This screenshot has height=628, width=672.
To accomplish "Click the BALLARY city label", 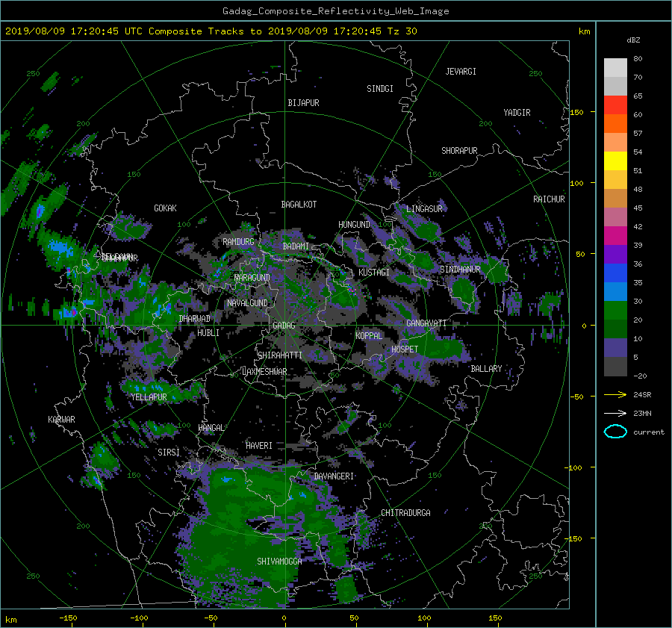I will 486,369.
